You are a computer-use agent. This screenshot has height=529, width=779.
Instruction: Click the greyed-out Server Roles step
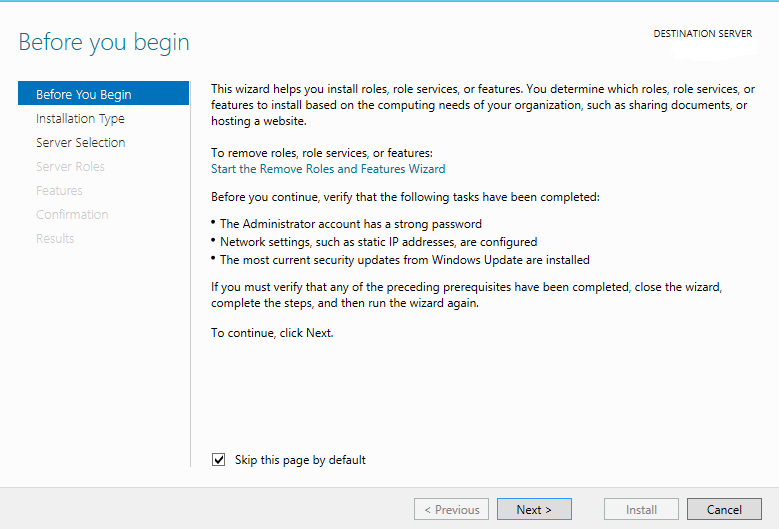click(70, 167)
